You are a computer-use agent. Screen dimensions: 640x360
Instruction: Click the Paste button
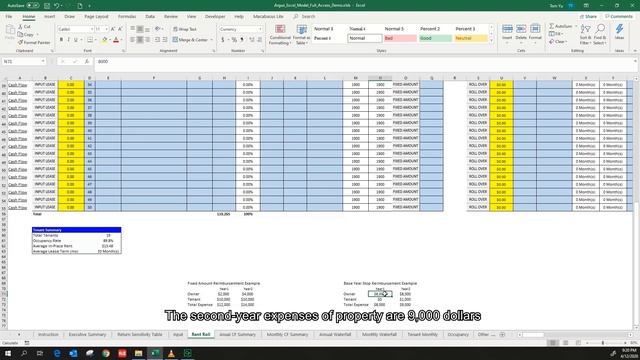tap(10, 33)
